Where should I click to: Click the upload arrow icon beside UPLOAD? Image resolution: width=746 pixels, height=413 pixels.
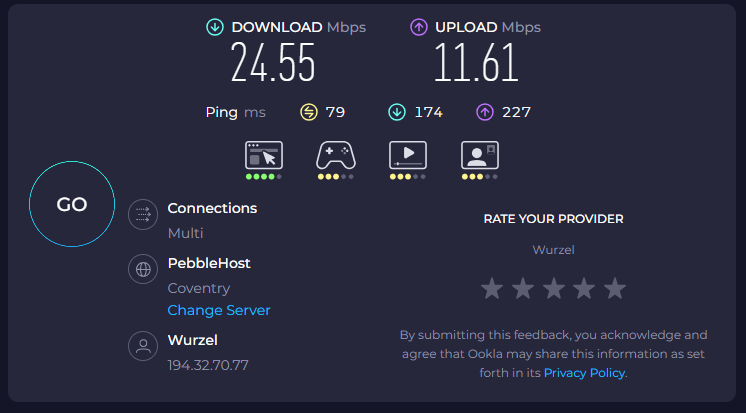click(419, 28)
